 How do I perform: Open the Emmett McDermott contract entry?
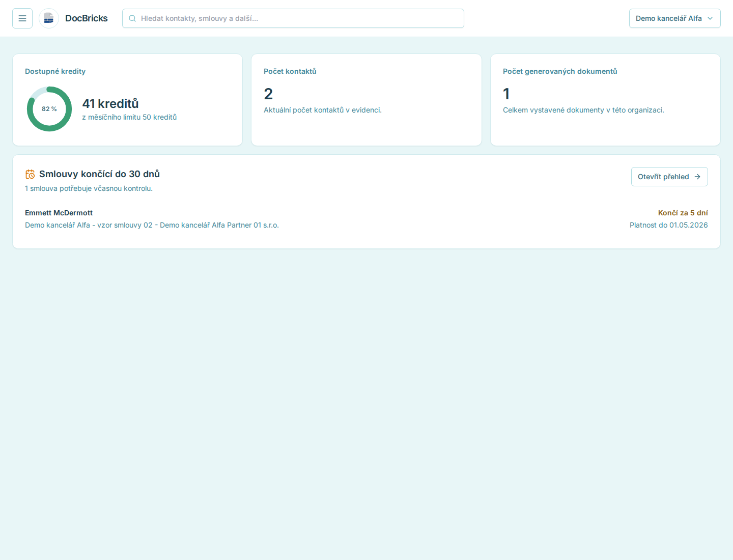tap(366, 219)
